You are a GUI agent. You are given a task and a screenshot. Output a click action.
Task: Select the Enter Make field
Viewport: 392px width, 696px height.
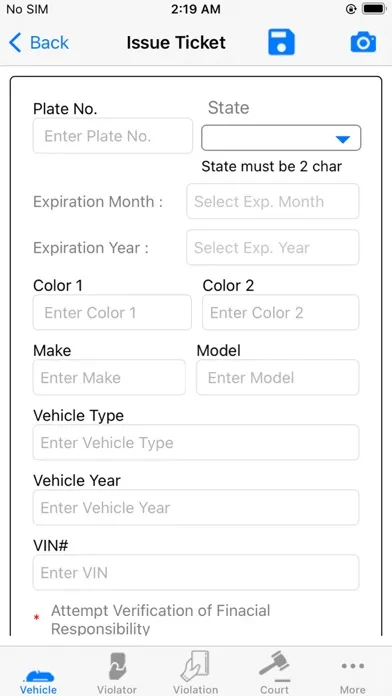109,377
